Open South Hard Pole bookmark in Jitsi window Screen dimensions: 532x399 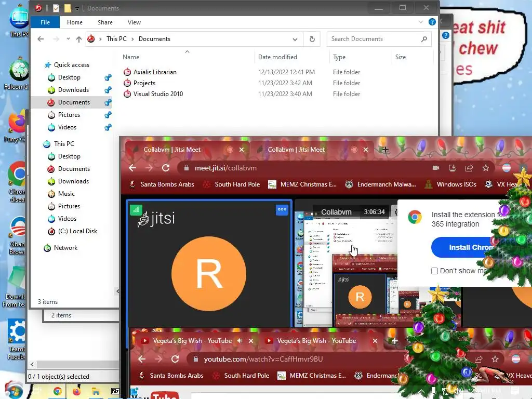click(231, 184)
